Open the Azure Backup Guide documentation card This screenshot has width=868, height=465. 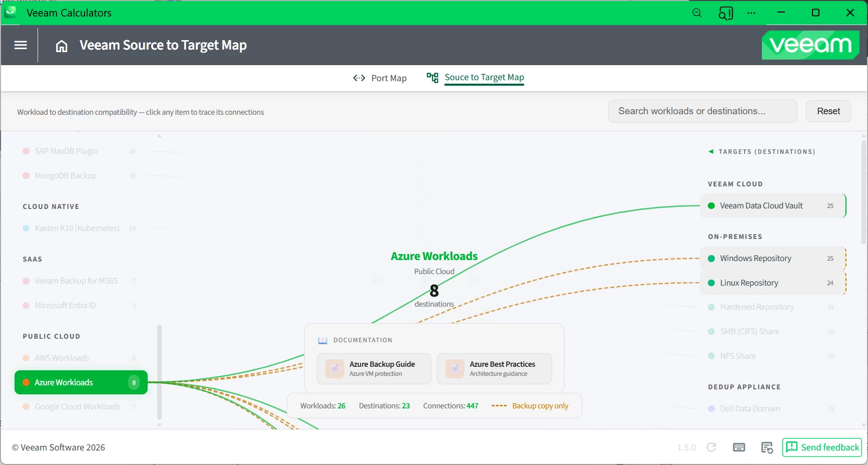[x=374, y=369]
